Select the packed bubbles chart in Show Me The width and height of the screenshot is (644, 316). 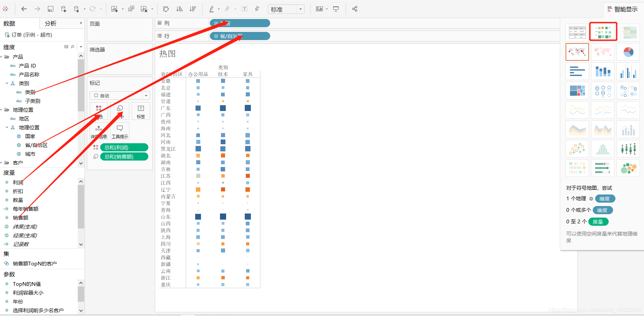pyautogui.click(x=628, y=168)
